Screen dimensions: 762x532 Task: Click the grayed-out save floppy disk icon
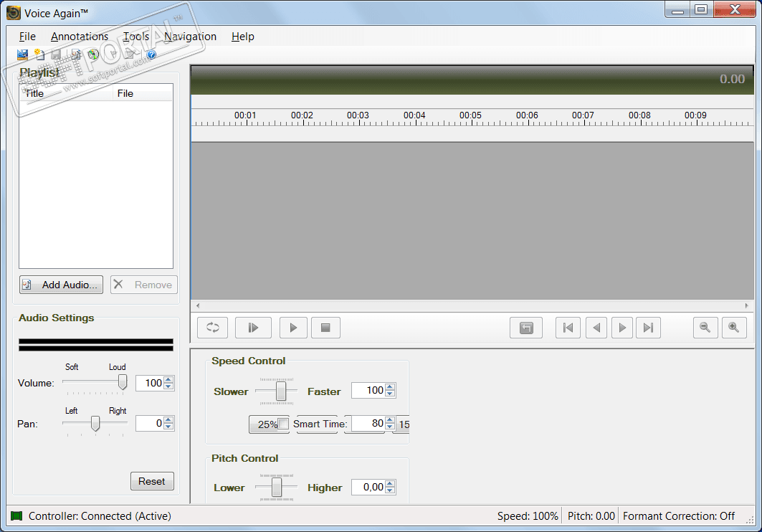click(57, 54)
